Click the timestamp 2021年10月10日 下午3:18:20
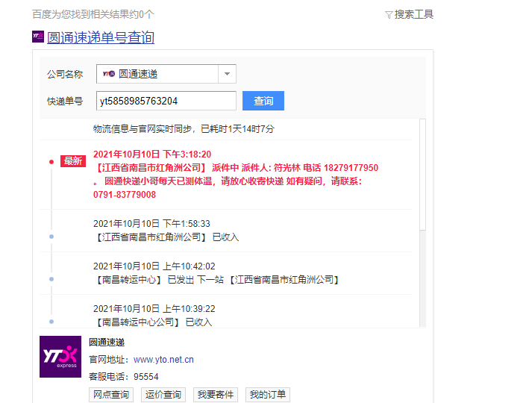This screenshot has height=403, width=532. (152, 154)
